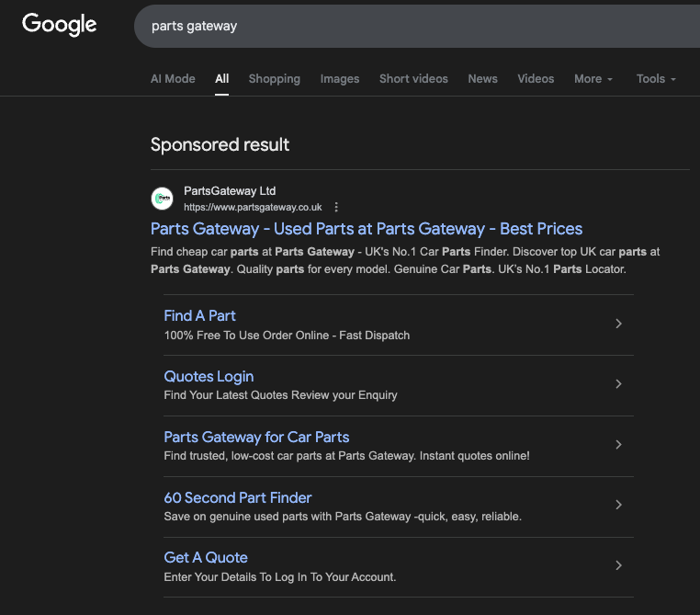Click the 'Find cheap car parts' ad description
This screenshot has height=615, width=700.
point(405,260)
